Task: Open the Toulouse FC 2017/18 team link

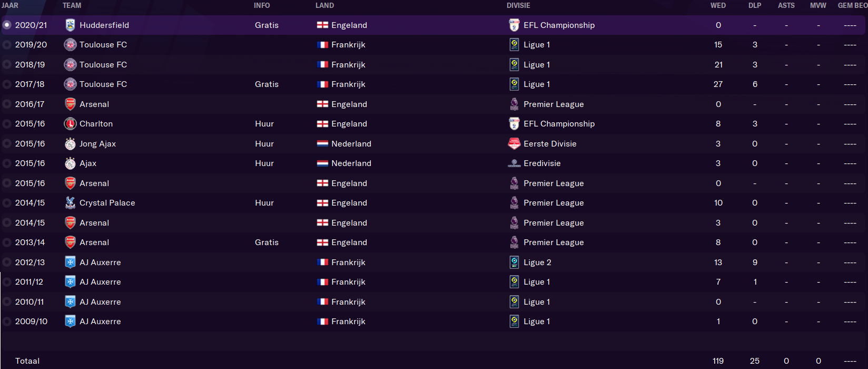Action: (x=103, y=84)
